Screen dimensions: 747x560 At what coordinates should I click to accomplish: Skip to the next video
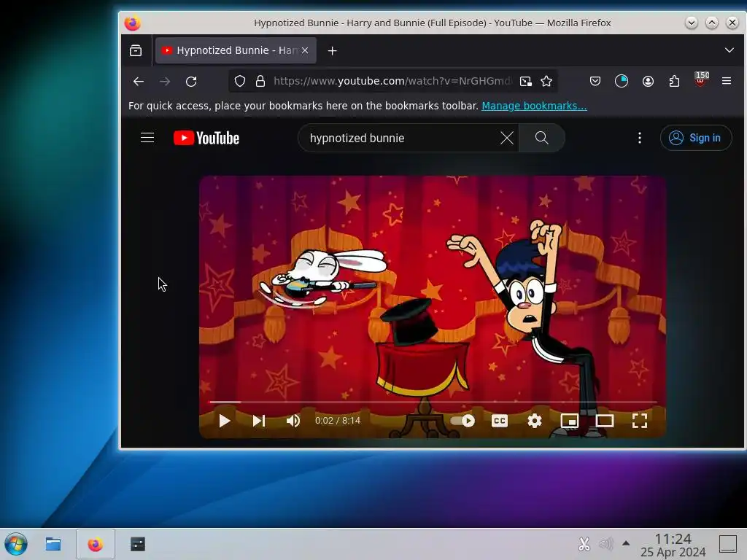(x=259, y=421)
